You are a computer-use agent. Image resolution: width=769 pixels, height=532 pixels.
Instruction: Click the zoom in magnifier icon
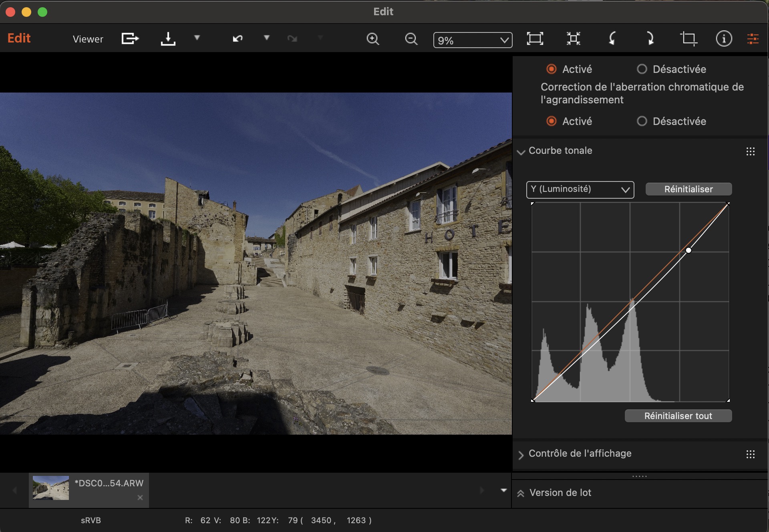pos(372,39)
